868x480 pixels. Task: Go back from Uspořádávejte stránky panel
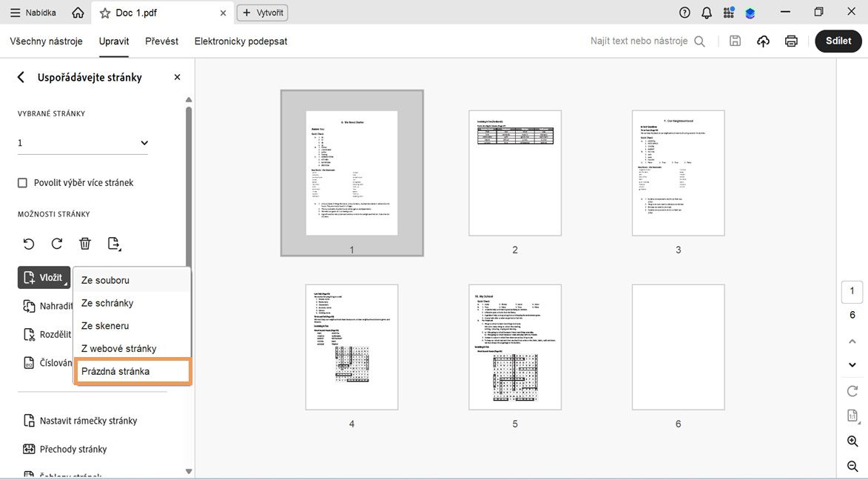21,77
